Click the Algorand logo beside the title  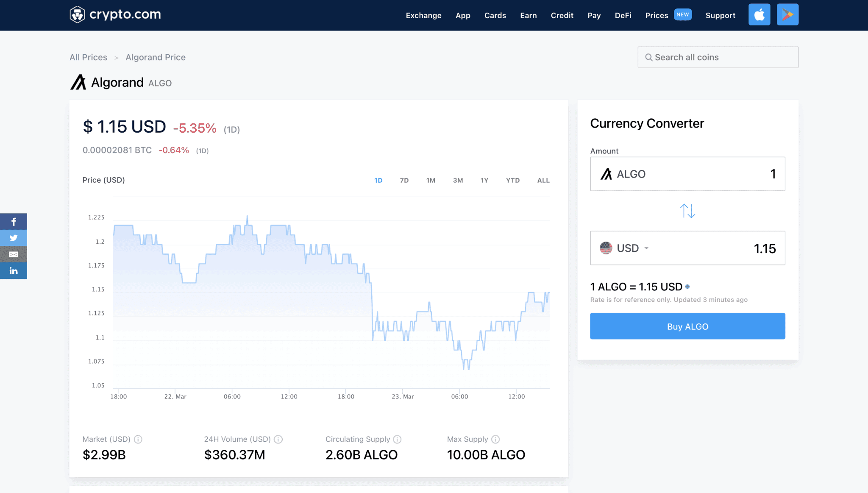(x=78, y=82)
